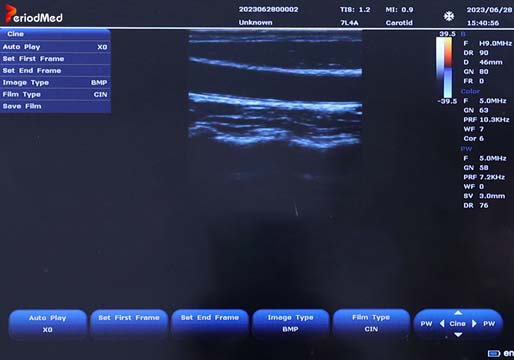Click the 39.5 scale top value
Viewport: 514px width, 360px height.
click(x=447, y=34)
